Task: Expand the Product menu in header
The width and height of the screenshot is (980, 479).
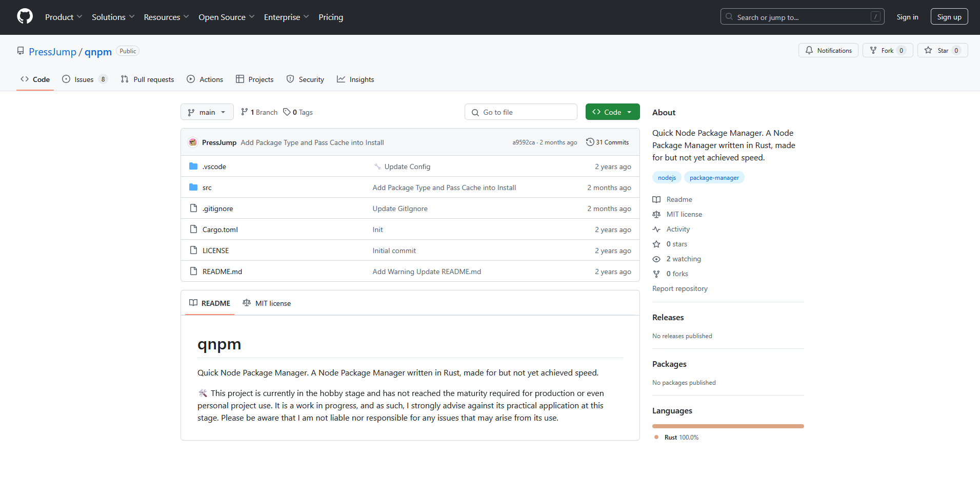Action: (x=63, y=17)
